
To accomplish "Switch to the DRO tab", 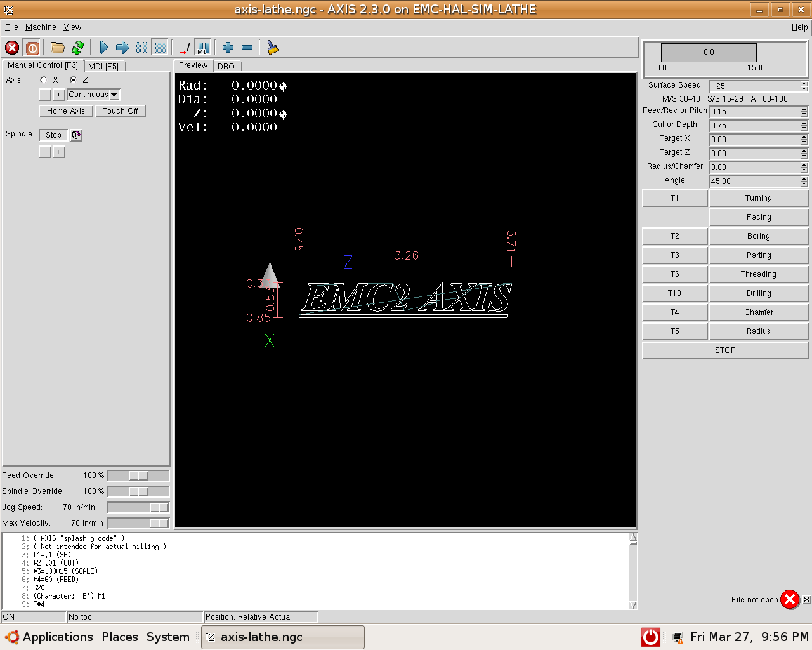I will (x=226, y=66).
